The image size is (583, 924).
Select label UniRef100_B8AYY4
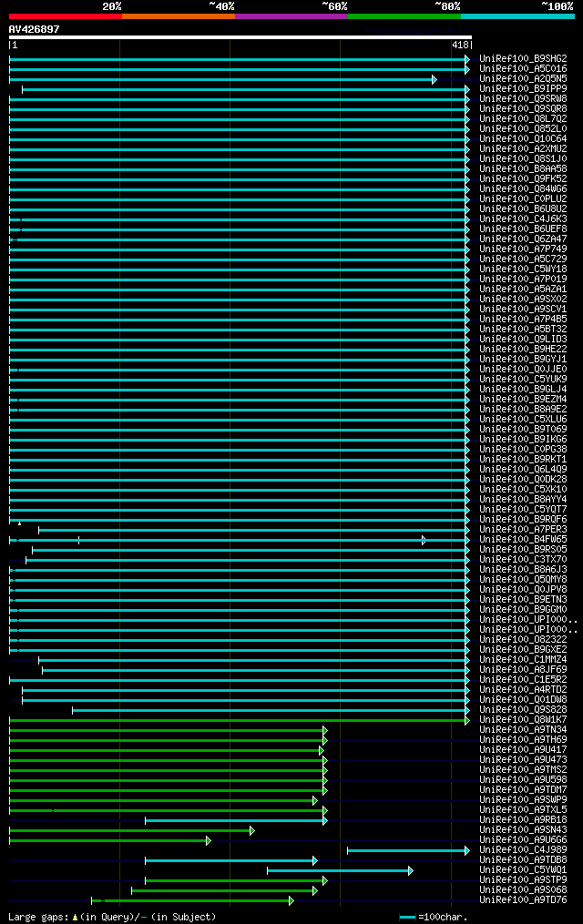click(x=523, y=500)
